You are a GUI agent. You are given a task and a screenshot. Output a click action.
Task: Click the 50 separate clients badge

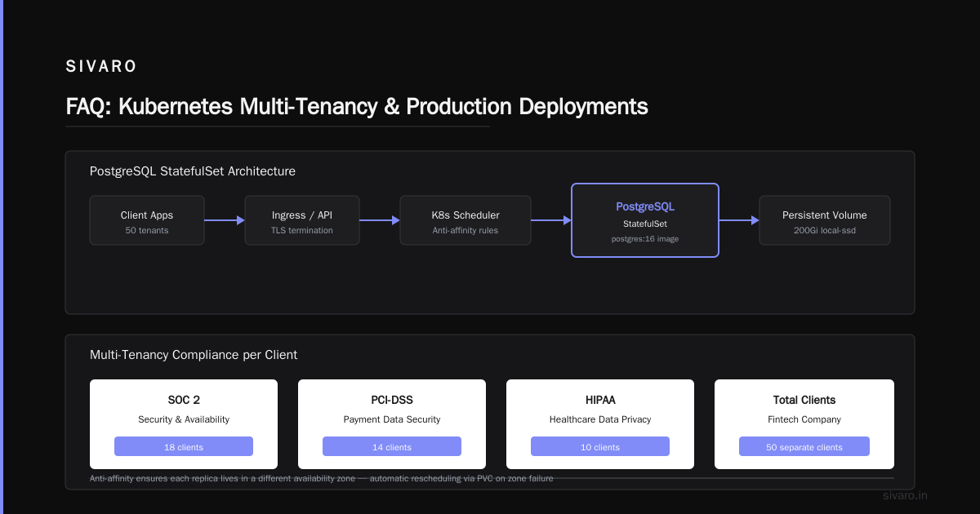[804, 446]
